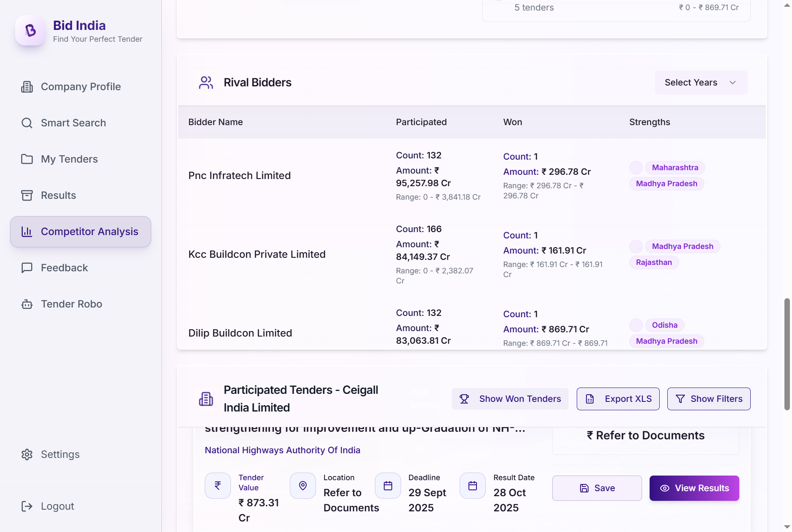Click the Bid India logo icon
The image size is (792, 532).
(30, 30)
